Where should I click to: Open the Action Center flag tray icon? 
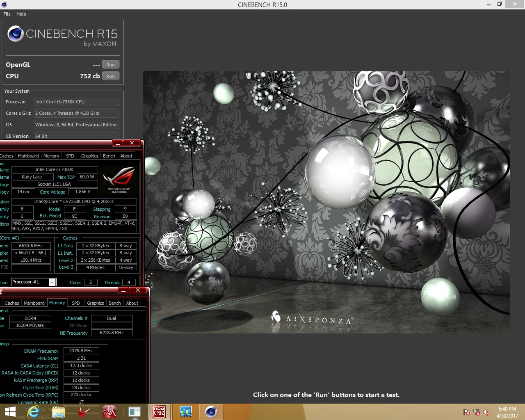[467, 412]
